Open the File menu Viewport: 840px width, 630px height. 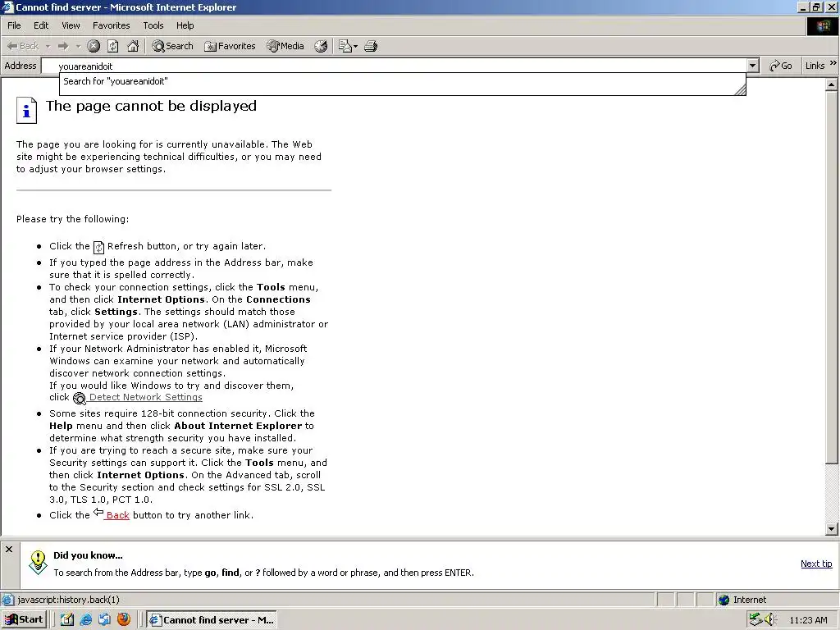(14, 25)
